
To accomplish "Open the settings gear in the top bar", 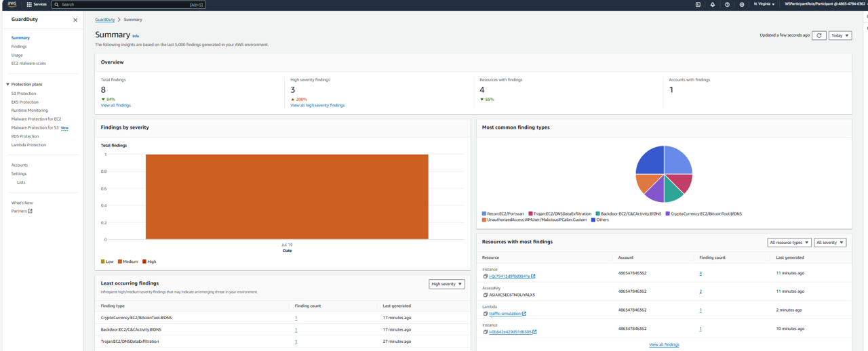I will [742, 4].
